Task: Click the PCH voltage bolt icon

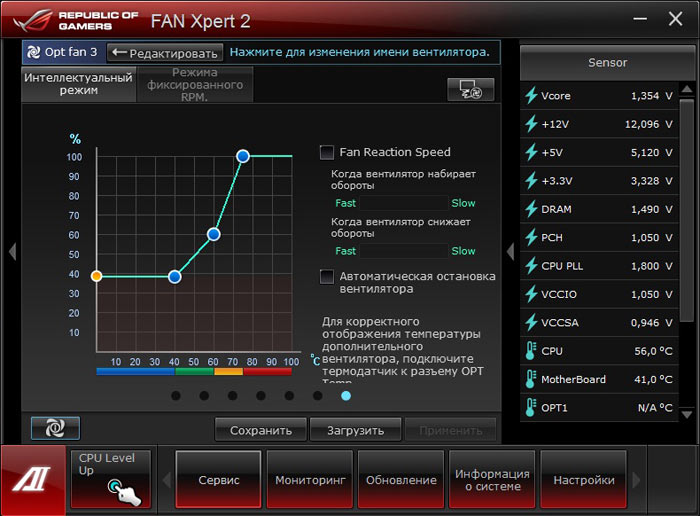Action: click(531, 237)
